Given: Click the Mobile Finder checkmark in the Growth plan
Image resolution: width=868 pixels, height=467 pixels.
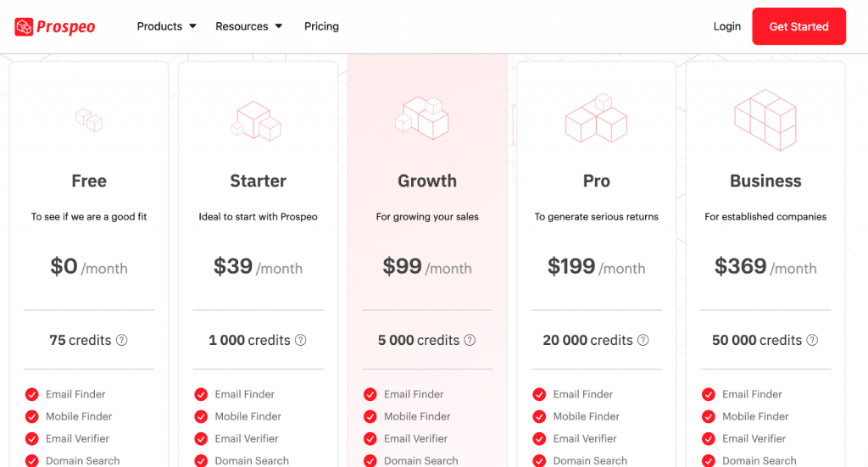Looking at the screenshot, I should pyautogui.click(x=370, y=417).
